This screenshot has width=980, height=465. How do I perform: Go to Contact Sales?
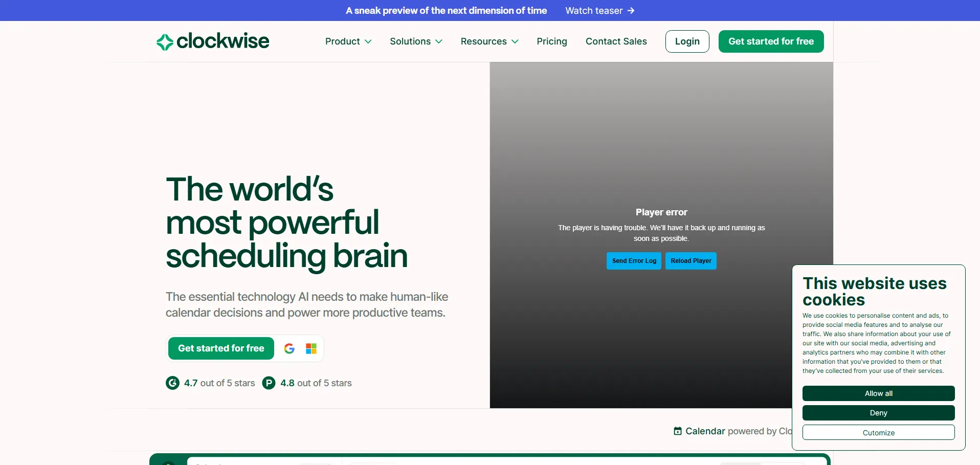(x=616, y=41)
